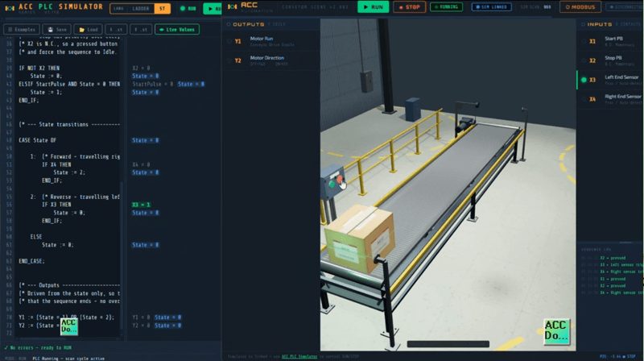Click the cardboard box on conveyor
Screen dimensions: 644x361
click(x=360, y=238)
